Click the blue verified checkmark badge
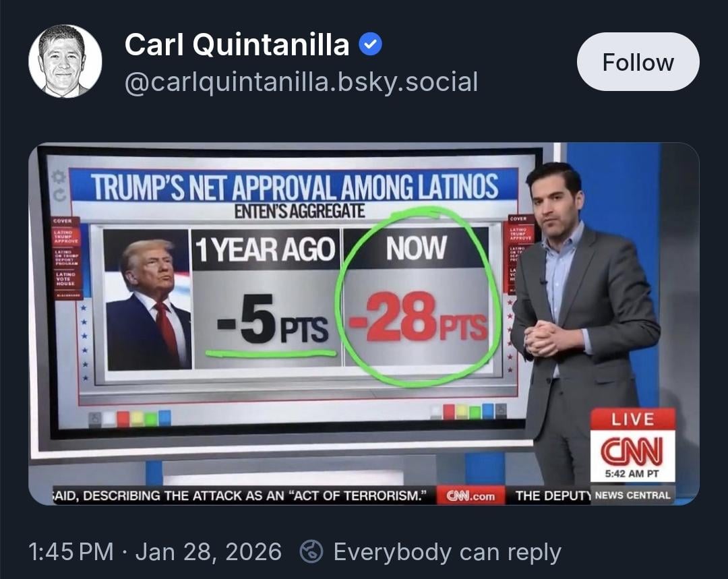The width and height of the screenshot is (728, 579). tap(369, 45)
